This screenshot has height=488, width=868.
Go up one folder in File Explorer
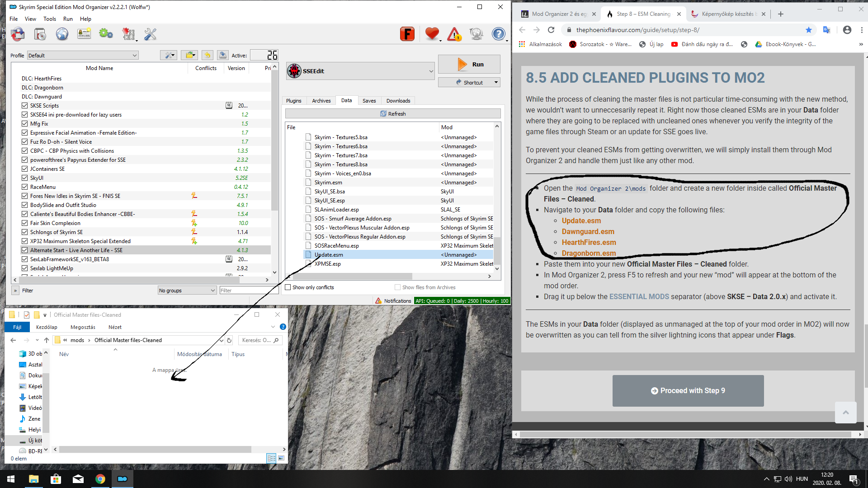pos(47,340)
